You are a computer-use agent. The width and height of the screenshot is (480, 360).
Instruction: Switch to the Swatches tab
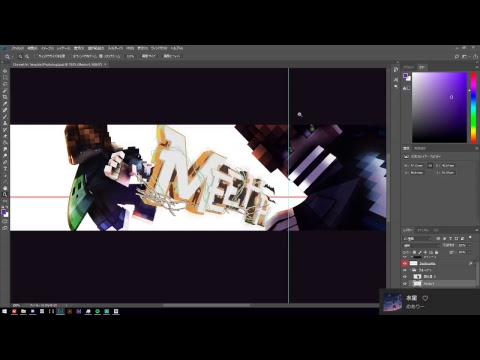(409, 67)
